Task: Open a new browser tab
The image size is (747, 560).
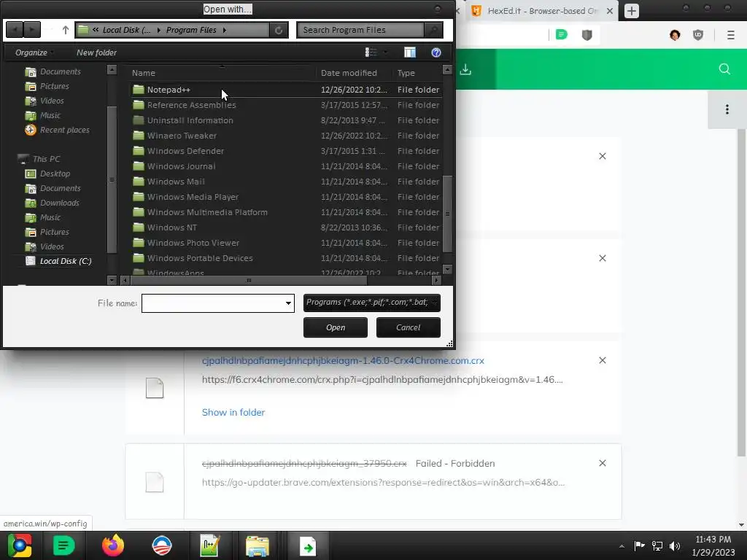Action: click(631, 10)
